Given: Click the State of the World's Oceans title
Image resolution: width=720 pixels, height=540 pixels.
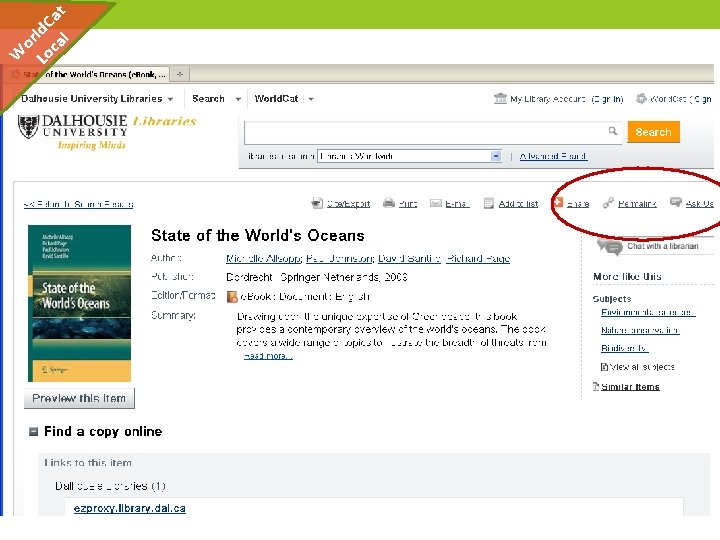Looking at the screenshot, I should coord(258,236).
